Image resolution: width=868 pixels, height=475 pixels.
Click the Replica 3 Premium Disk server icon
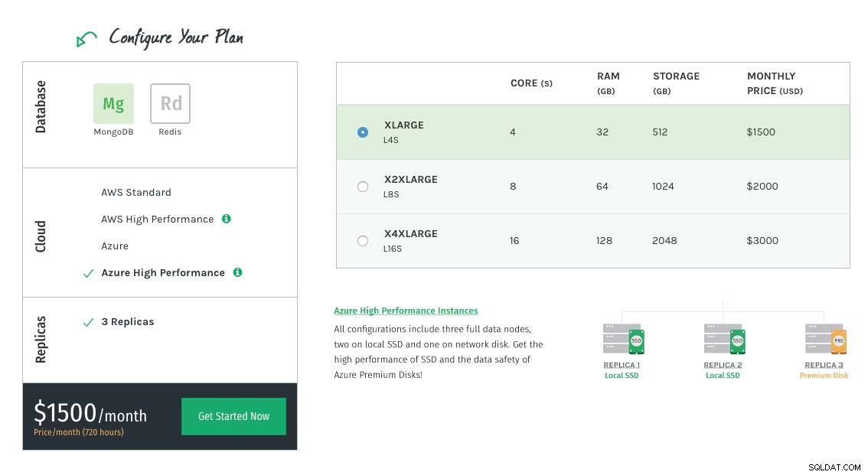825,338
